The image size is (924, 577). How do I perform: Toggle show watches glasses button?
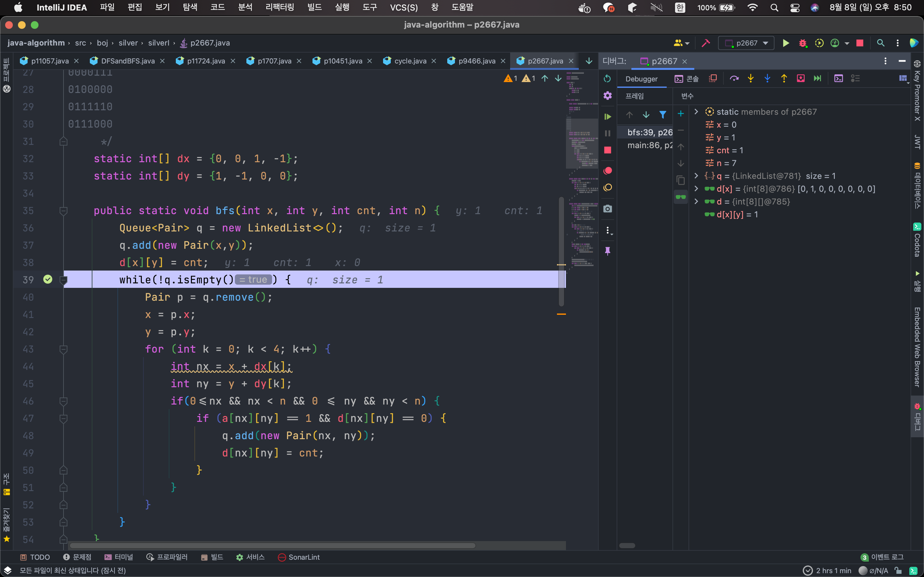(x=681, y=197)
